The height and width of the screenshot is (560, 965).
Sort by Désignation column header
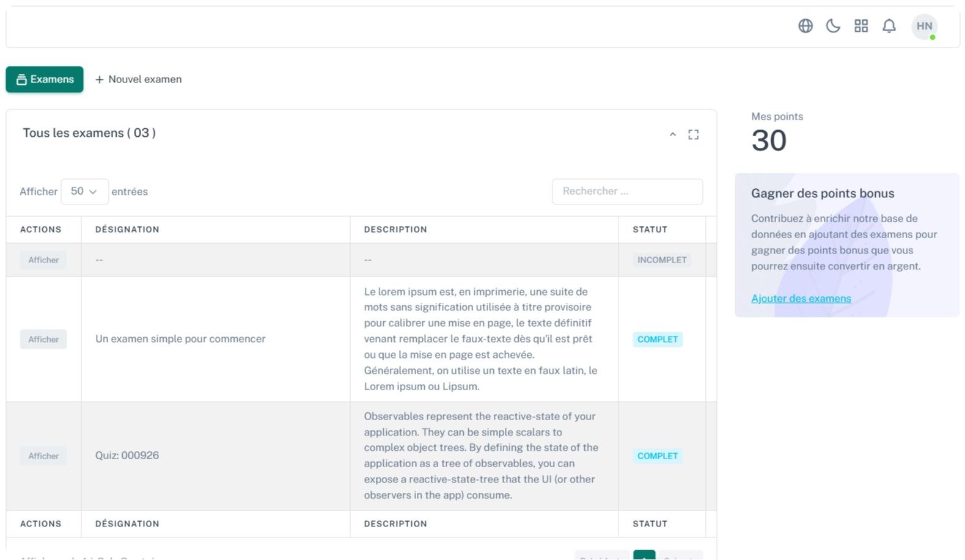127,230
